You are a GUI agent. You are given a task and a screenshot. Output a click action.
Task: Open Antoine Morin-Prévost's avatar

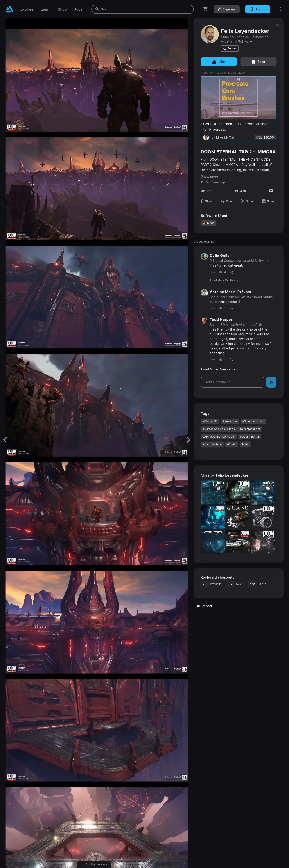click(204, 292)
